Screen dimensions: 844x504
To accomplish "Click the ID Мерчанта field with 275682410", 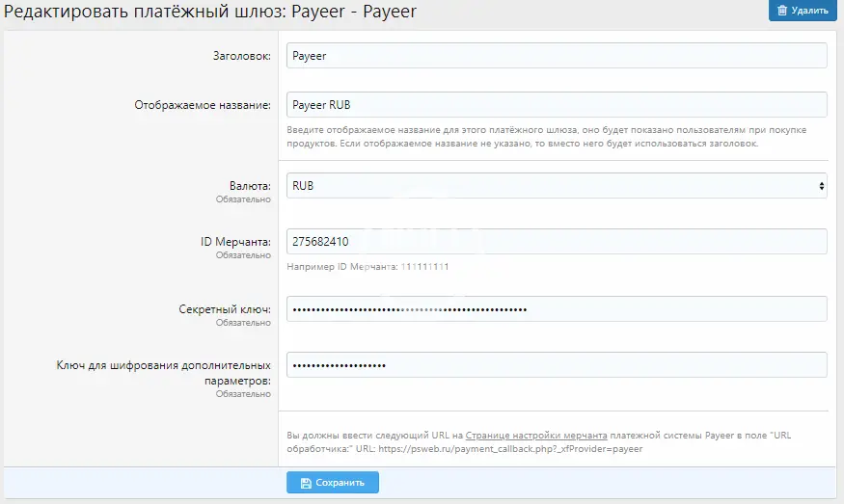I will click(557, 241).
